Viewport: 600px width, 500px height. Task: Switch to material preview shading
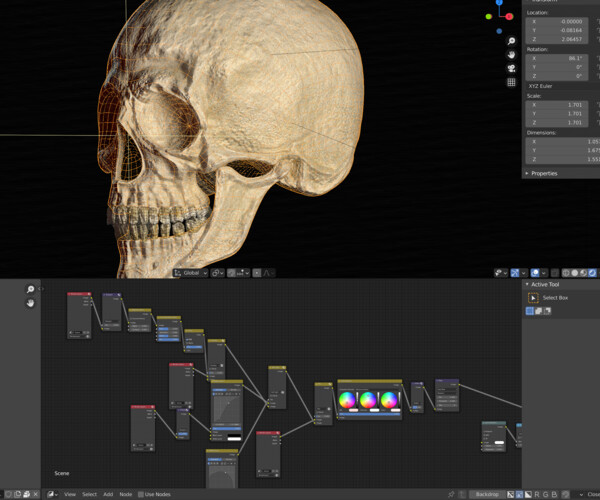click(583, 273)
